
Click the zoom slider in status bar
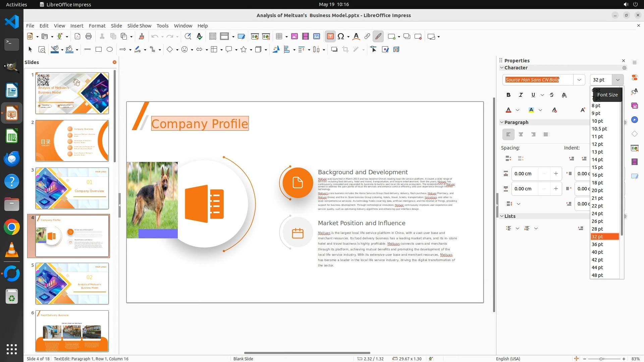[x=601, y=359]
